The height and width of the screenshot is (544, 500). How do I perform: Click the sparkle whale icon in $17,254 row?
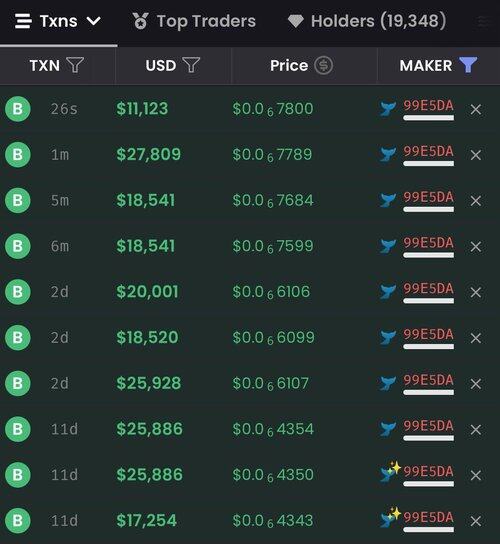390,517
